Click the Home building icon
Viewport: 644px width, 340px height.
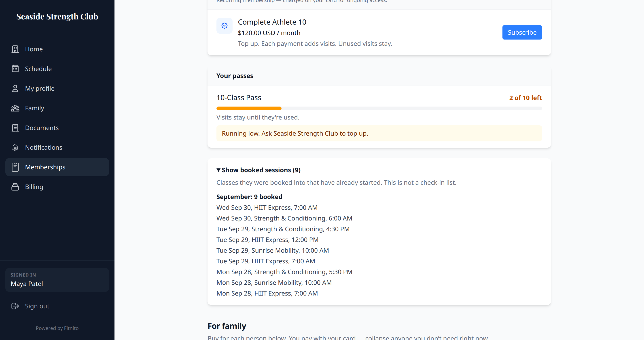click(x=15, y=49)
